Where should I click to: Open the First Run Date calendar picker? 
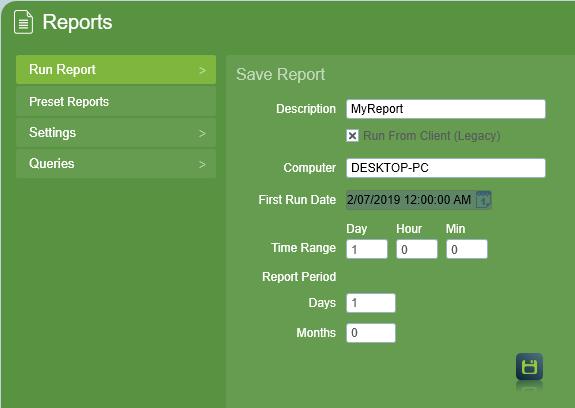tap(483, 200)
